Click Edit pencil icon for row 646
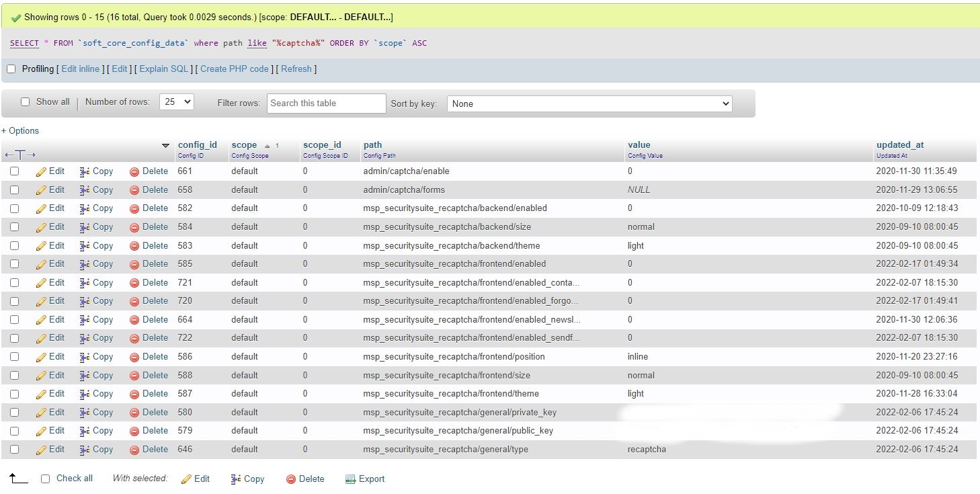The height and width of the screenshot is (494, 980). click(41, 450)
